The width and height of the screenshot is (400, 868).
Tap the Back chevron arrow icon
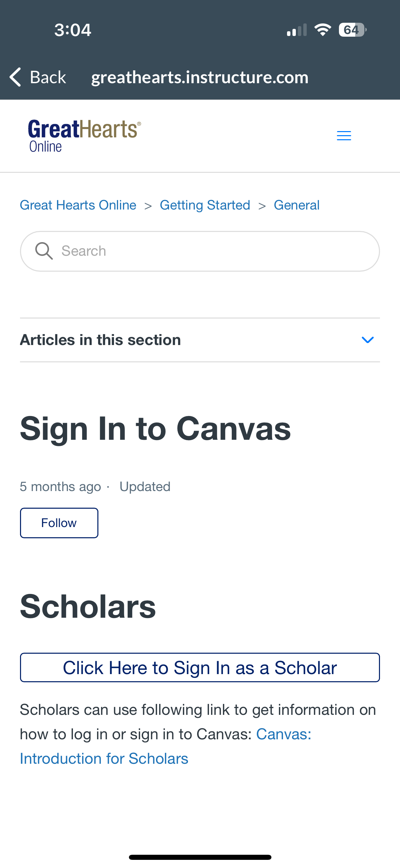pyautogui.click(x=16, y=77)
